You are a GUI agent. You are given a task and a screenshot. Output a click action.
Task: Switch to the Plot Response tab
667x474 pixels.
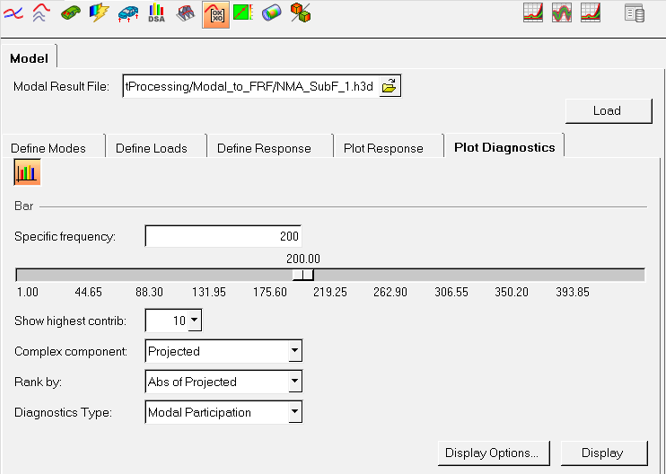coord(383,148)
